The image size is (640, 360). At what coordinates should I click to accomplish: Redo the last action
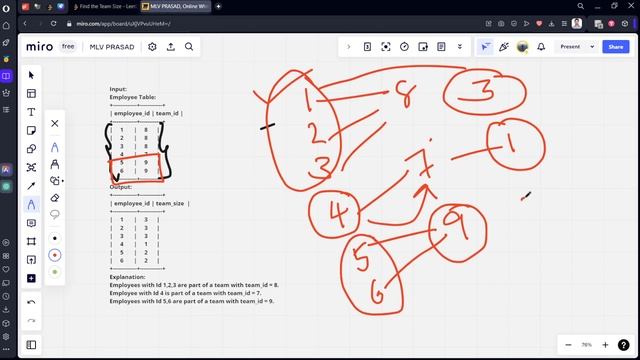click(x=31, y=321)
